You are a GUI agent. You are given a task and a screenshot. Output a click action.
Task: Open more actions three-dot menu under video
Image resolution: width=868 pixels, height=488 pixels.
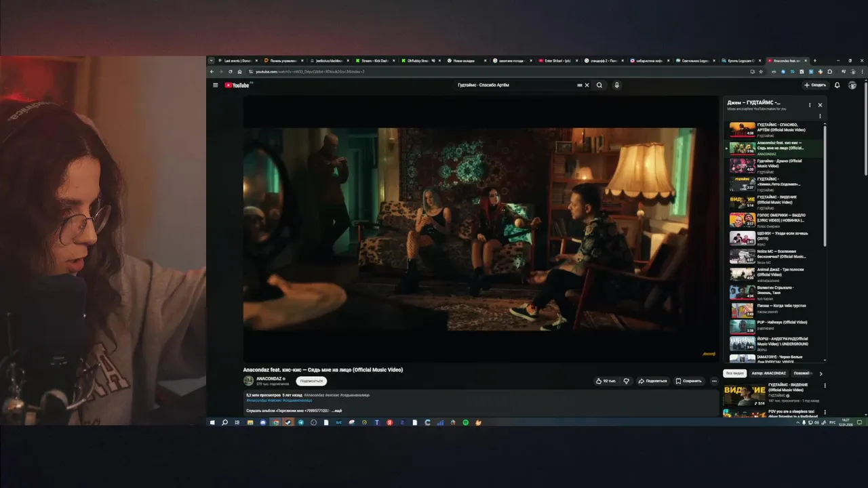(714, 381)
